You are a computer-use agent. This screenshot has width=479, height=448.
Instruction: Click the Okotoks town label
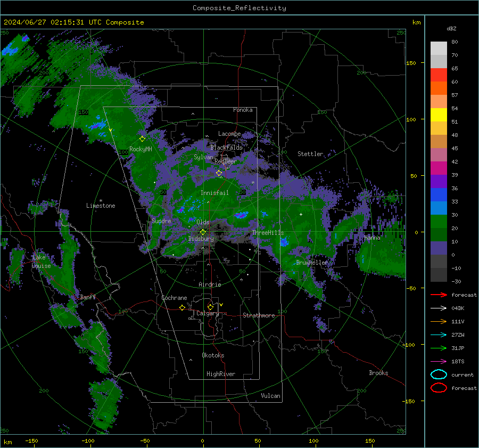tap(213, 355)
